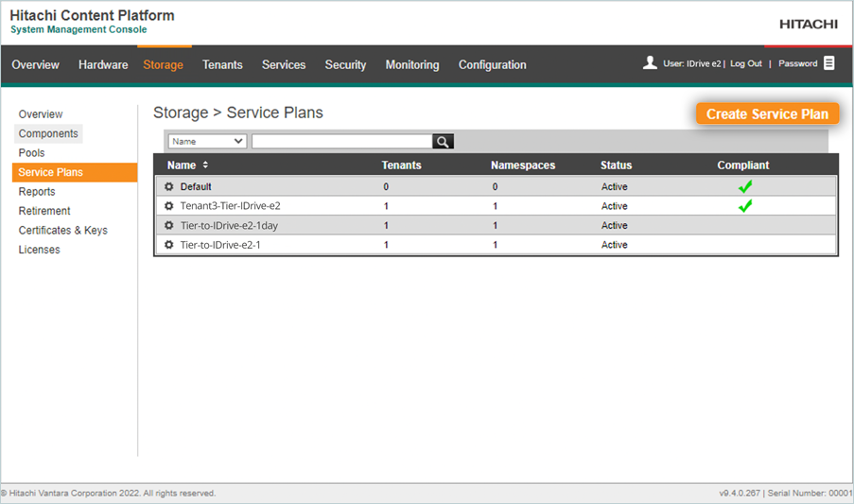Open the Retirement sidebar page

44,211
